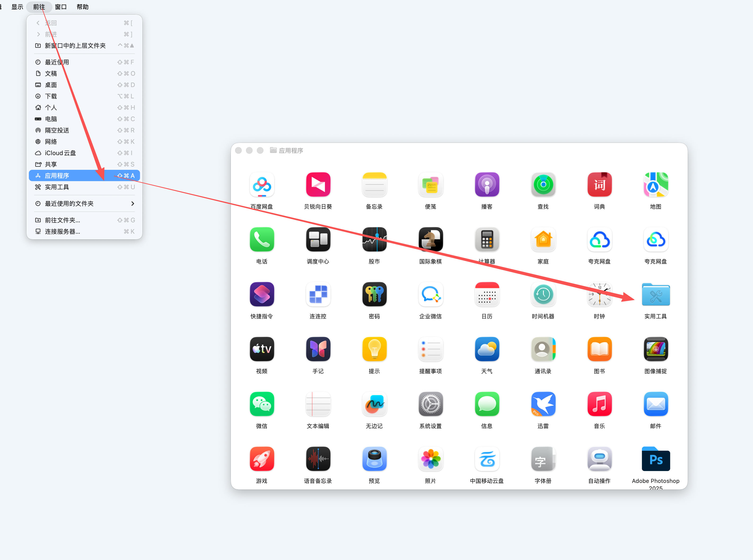Open the 时钟 Clock app
Image resolution: width=753 pixels, height=560 pixels.
[x=600, y=295]
